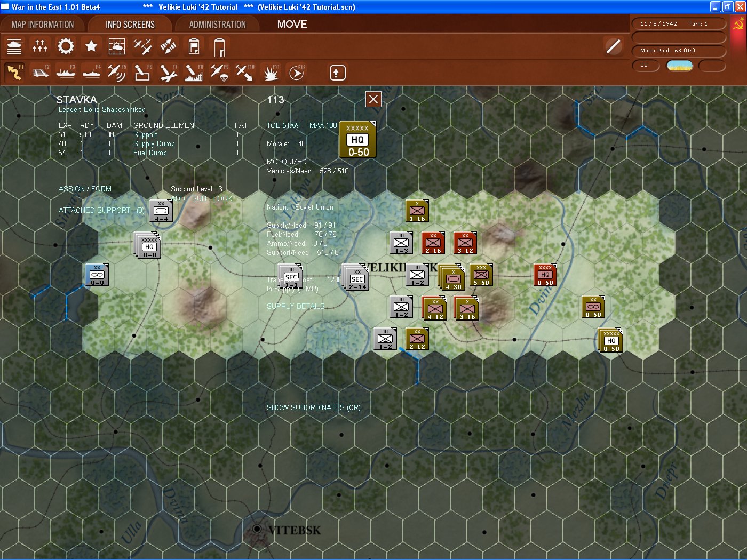Click the Supply Dump ground element

(x=154, y=144)
